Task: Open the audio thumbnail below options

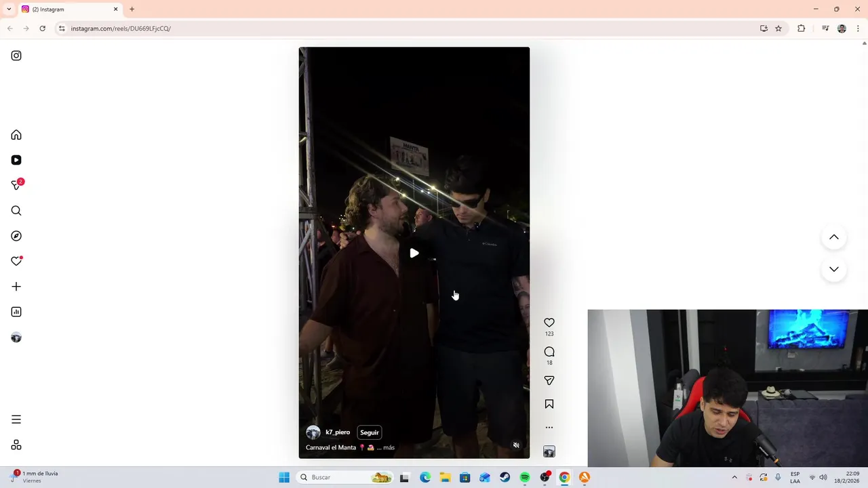Action: tap(549, 451)
